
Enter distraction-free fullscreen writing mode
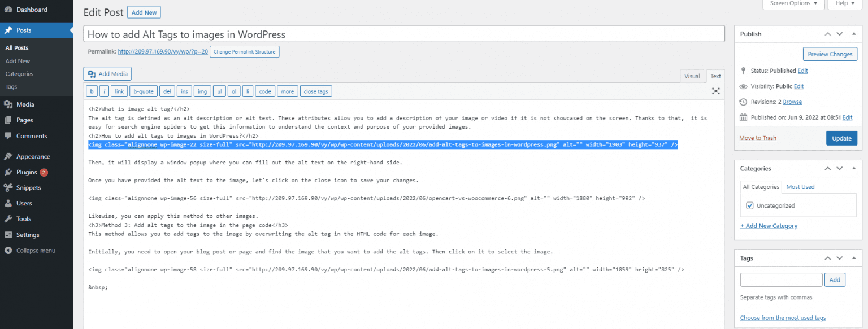715,91
